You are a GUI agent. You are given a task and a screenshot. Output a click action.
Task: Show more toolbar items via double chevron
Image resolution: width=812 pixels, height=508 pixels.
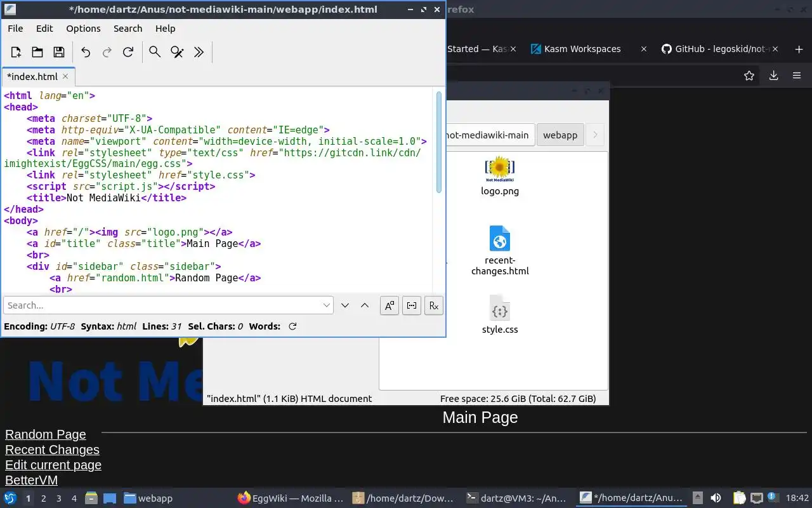tap(199, 52)
